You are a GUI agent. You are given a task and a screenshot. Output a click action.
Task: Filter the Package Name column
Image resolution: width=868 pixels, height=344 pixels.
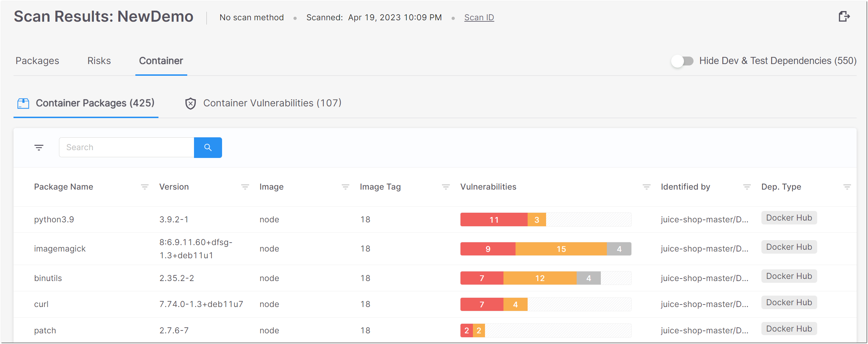click(145, 187)
